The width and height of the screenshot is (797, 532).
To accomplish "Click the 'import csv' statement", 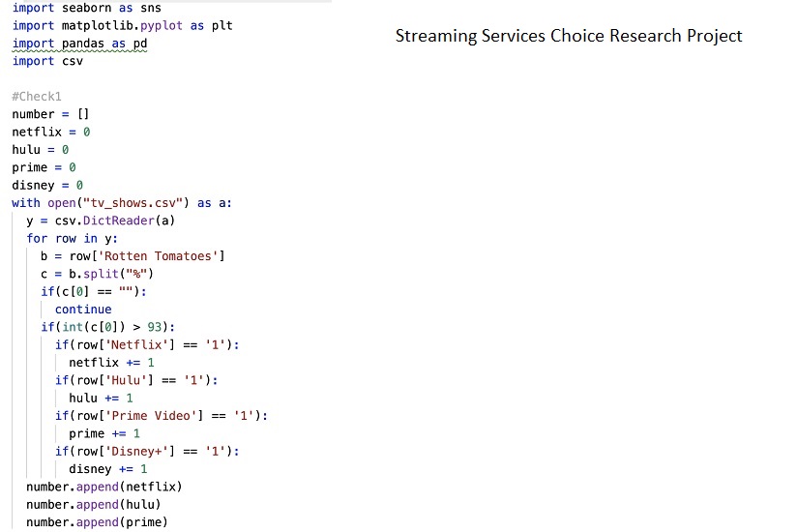I will coord(47,61).
